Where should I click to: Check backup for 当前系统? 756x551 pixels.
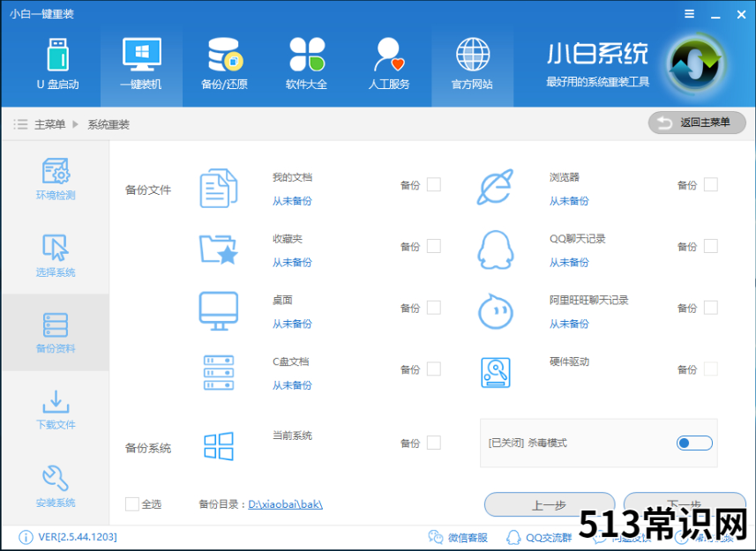pyautogui.click(x=434, y=443)
